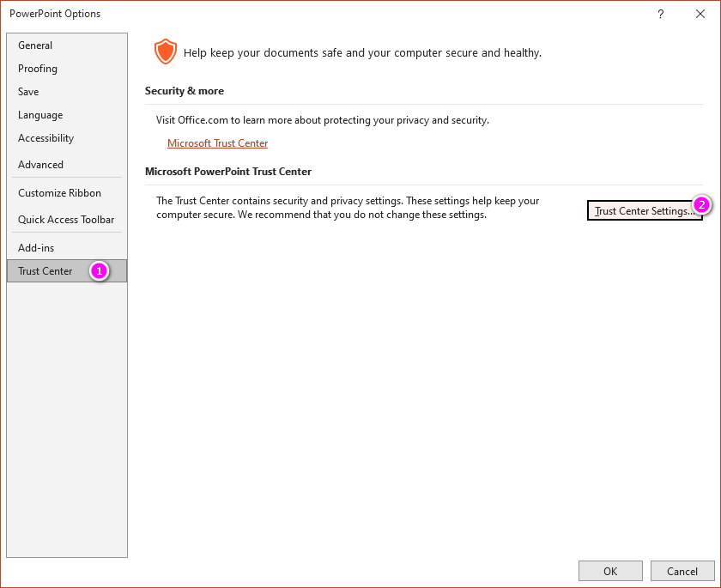The width and height of the screenshot is (721, 588).
Task: Click the Security & more heading
Action: pos(185,91)
